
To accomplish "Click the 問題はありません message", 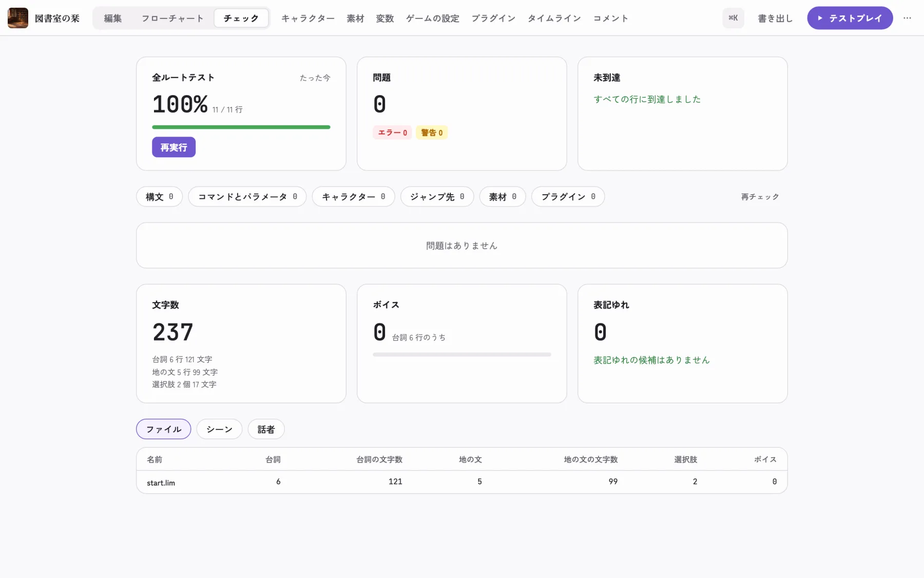I will click(x=462, y=246).
